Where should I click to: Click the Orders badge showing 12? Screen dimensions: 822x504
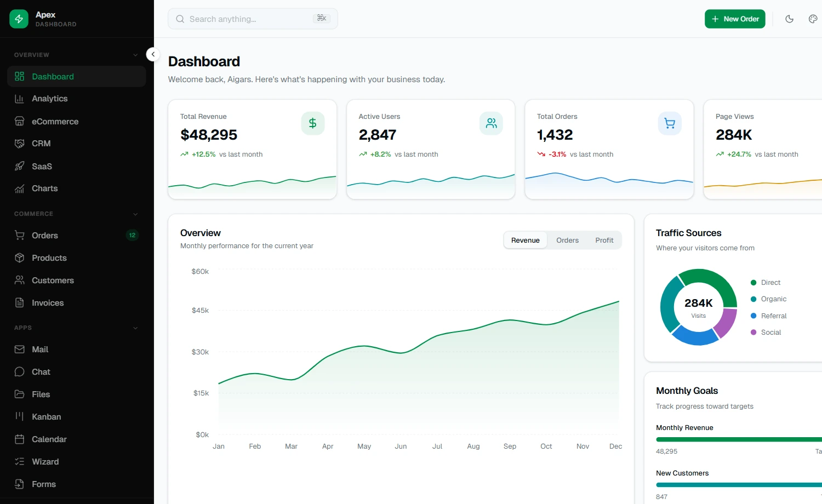click(132, 236)
